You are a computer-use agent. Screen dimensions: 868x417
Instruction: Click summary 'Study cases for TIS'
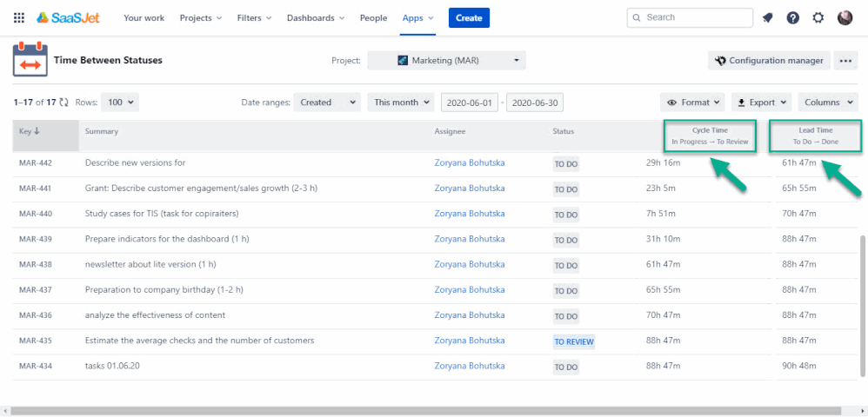click(x=162, y=213)
